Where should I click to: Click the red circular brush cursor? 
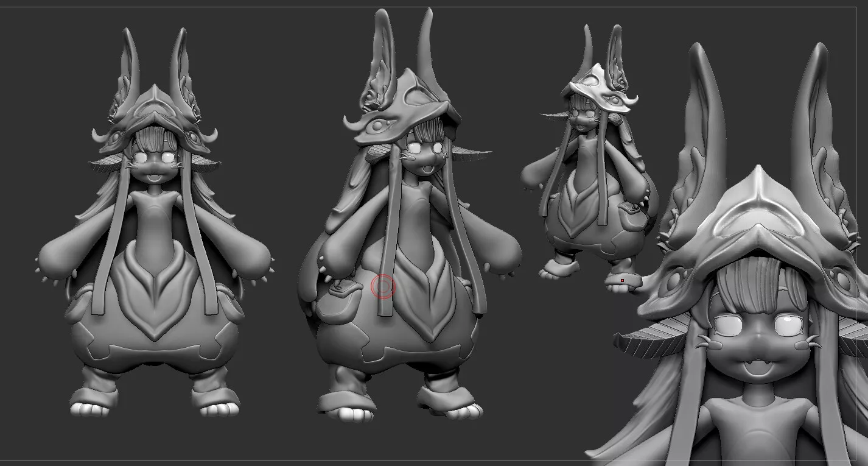point(383,286)
